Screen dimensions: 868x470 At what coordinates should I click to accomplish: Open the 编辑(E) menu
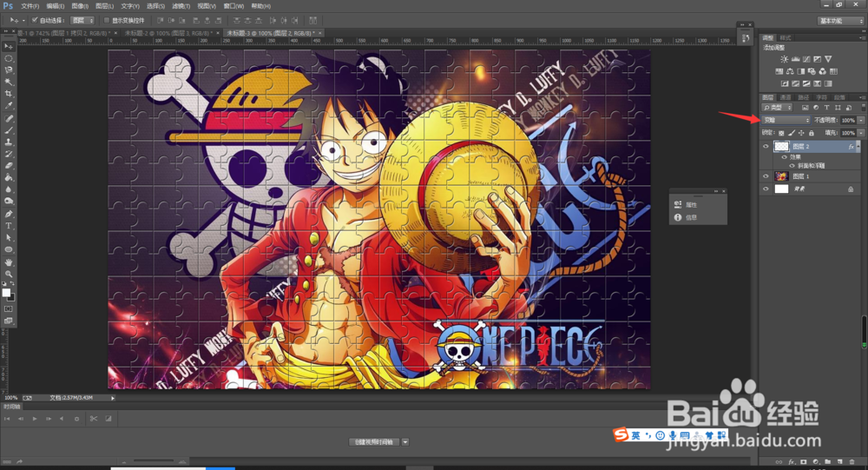pyautogui.click(x=55, y=6)
